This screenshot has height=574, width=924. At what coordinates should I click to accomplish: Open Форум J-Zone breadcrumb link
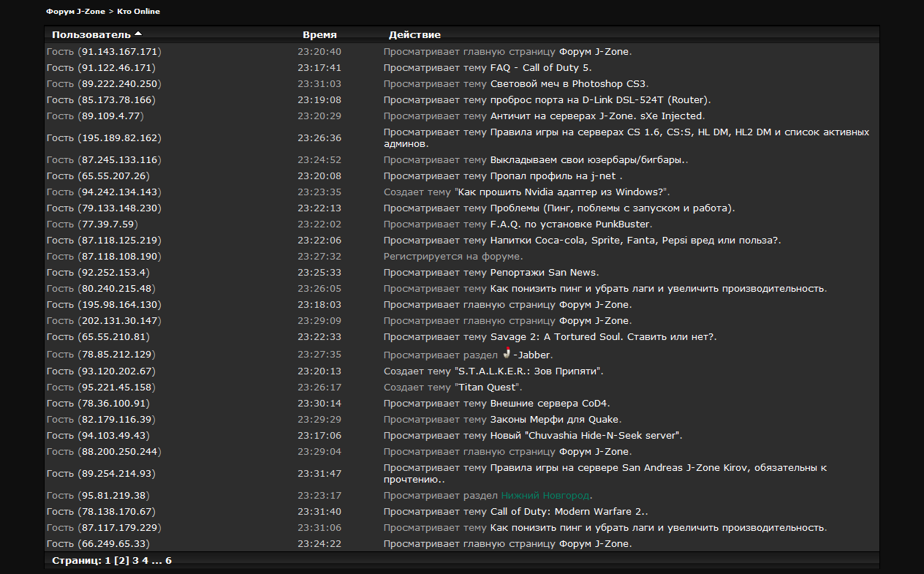point(75,12)
